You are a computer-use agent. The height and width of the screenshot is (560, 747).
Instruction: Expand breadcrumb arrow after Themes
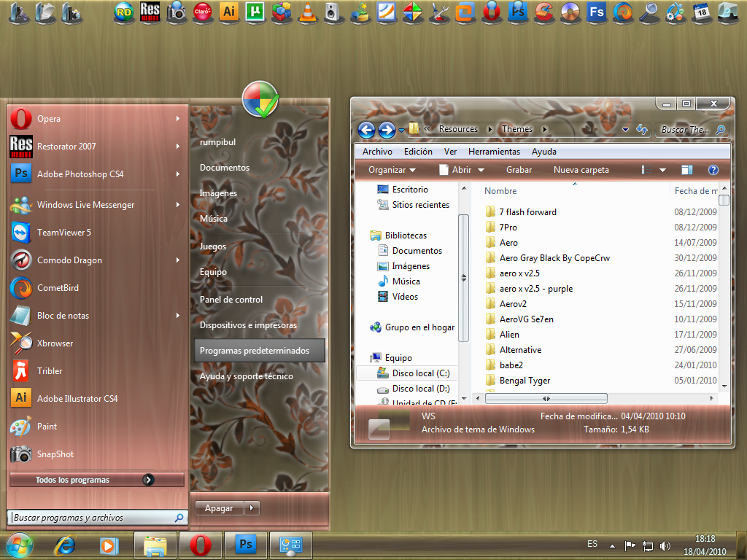click(544, 129)
